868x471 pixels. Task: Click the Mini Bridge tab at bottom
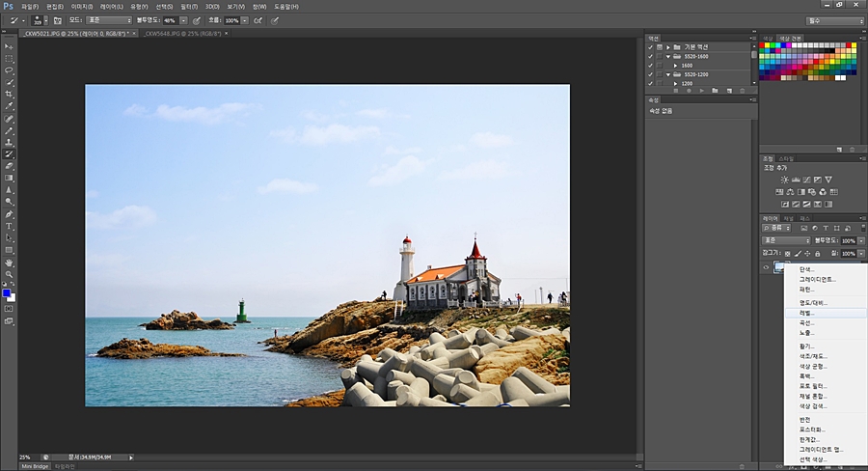[35, 466]
